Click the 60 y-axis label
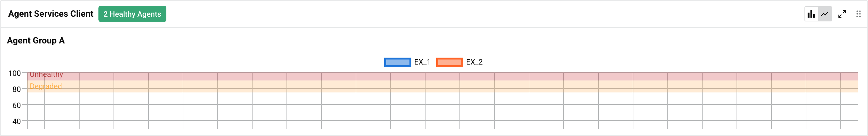The image size is (868, 136). pos(16,105)
